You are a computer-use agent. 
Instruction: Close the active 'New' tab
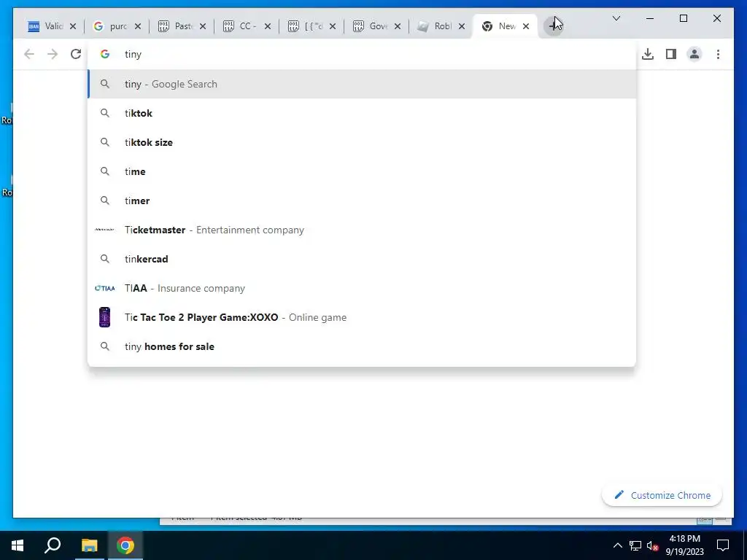(x=526, y=26)
